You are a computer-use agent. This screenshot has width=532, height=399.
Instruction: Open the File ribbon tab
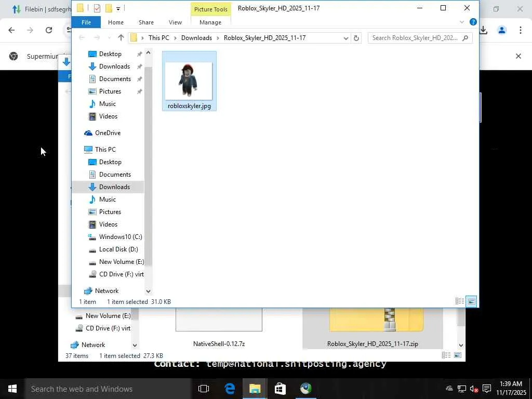86,22
